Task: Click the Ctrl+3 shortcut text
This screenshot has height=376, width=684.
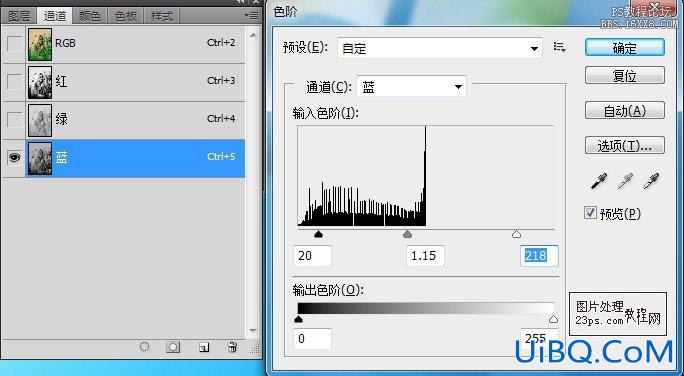Action: tap(221, 81)
